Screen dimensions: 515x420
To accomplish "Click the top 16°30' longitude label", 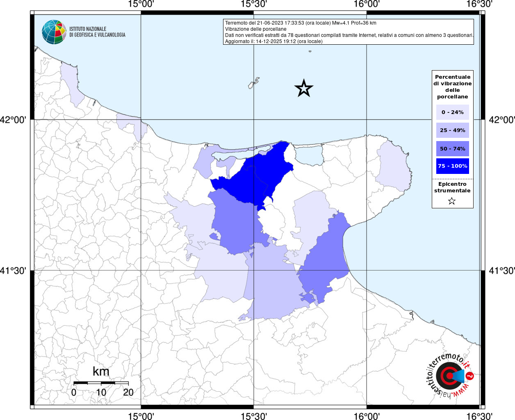I will pyautogui.click(x=479, y=4).
